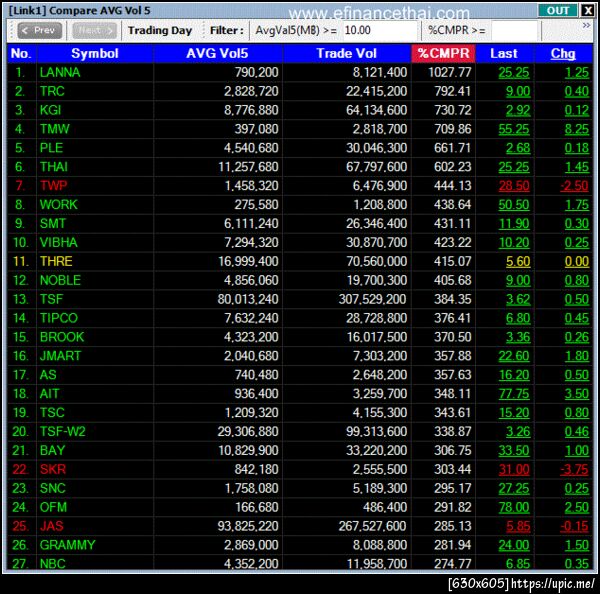Sort by the Trade Vol column header
Image resolution: width=600 pixels, height=594 pixels.
tap(346, 53)
